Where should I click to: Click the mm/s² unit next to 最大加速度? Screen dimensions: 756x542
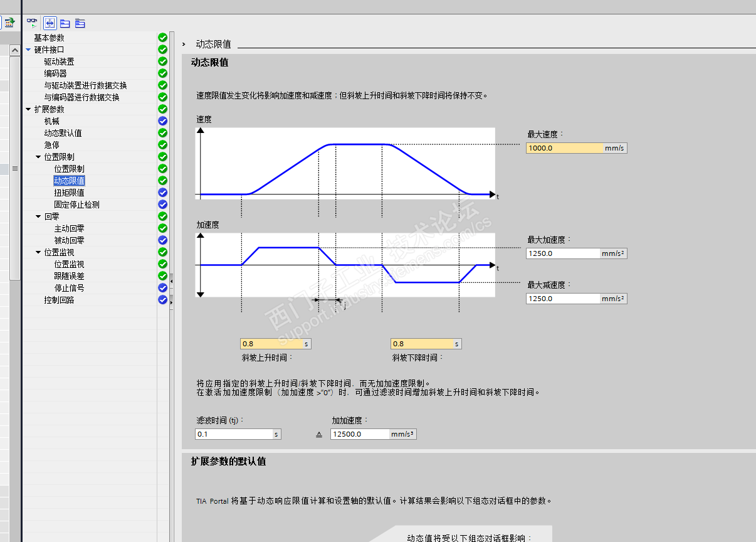tap(614, 253)
